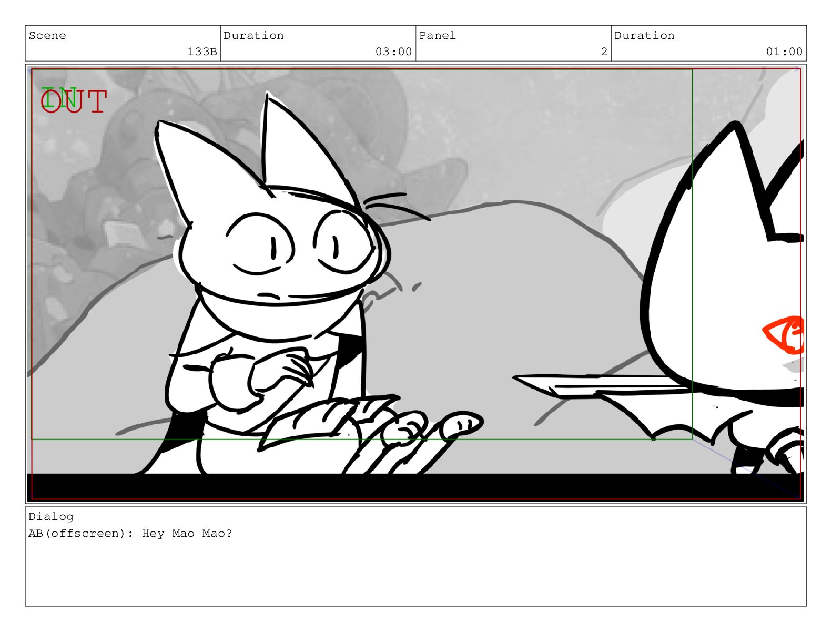Click the scene Duration value 03:00
Image resolution: width=832 pixels, height=644 pixels.
(x=393, y=52)
